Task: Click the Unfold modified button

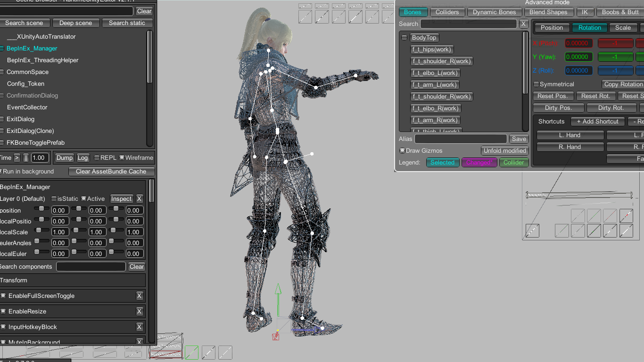Action: click(x=504, y=151)
